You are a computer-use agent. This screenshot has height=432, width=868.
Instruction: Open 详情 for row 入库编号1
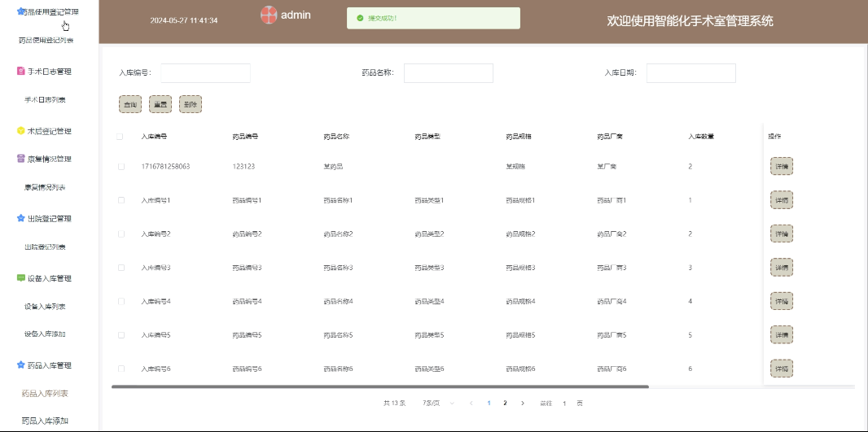point(782,200)
